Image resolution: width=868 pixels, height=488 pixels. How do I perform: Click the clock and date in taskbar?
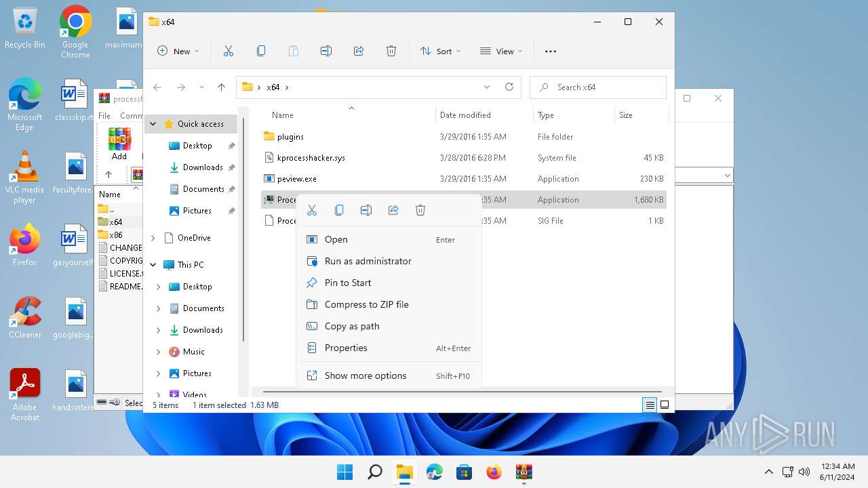coord(836,472)
